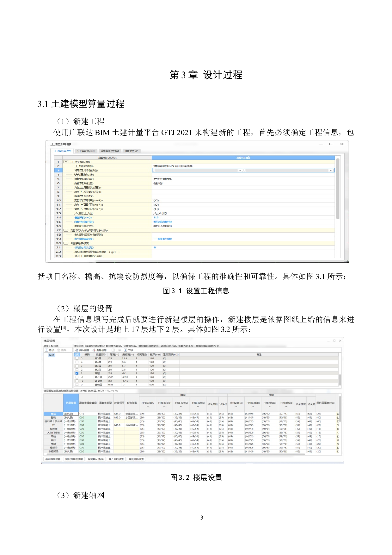This screenshot has width=392, height=555.
Task: Maximize the 工程信息 window
Action: 331,144
